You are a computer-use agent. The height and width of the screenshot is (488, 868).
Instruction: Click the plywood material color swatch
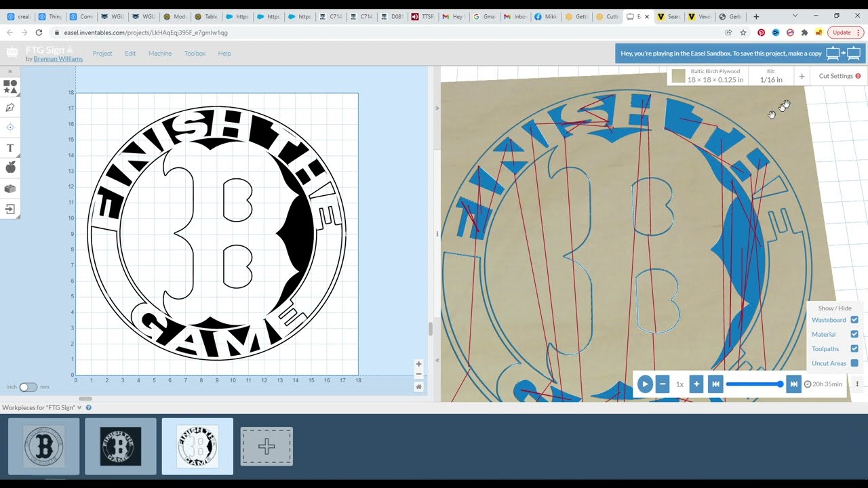(x=678, y=76)
